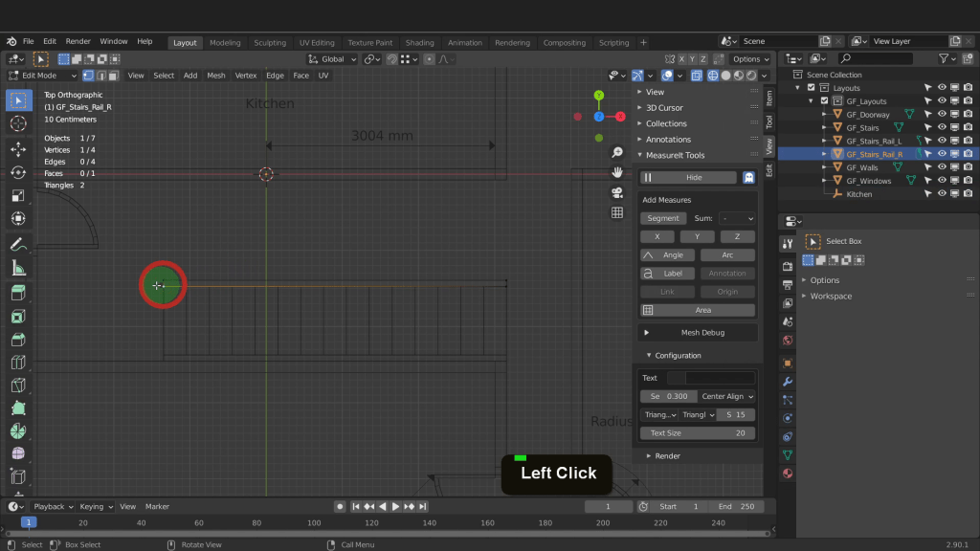
Task: Choose the Measure tool in the toolbar
Action: click(x=17, y=269)
